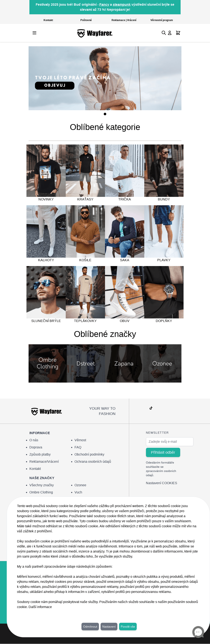Image resolution: width=210 pixels, height=644 pixels.
Task: Open the user account icon
Action: pyautogui.click(x=169, y=33)
